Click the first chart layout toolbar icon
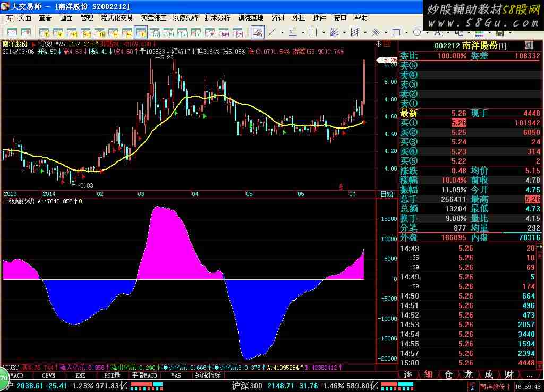This screenshot has height=392, width=544. click(x=12, y=32)
